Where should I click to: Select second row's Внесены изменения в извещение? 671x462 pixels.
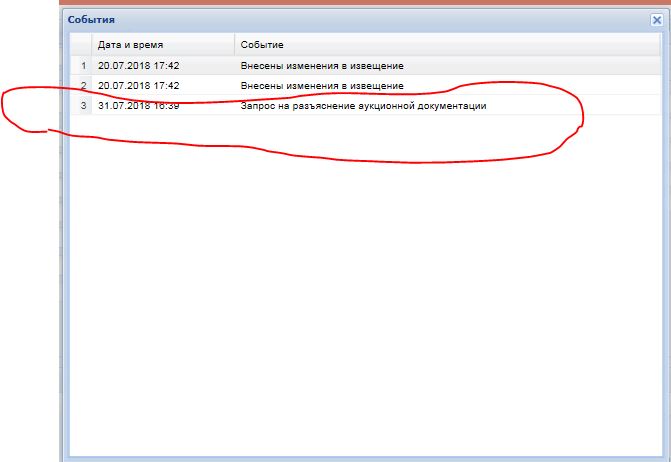[321, 86]
